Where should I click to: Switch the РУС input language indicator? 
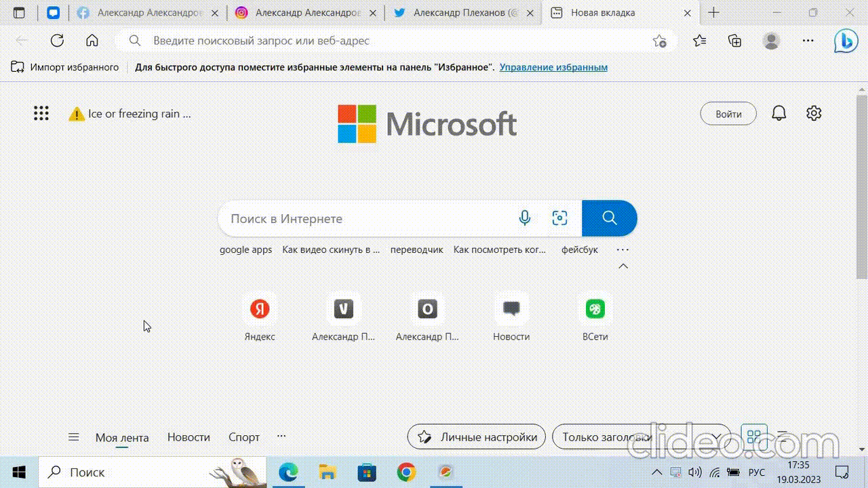pyautogui.click(x=757, y=472)
